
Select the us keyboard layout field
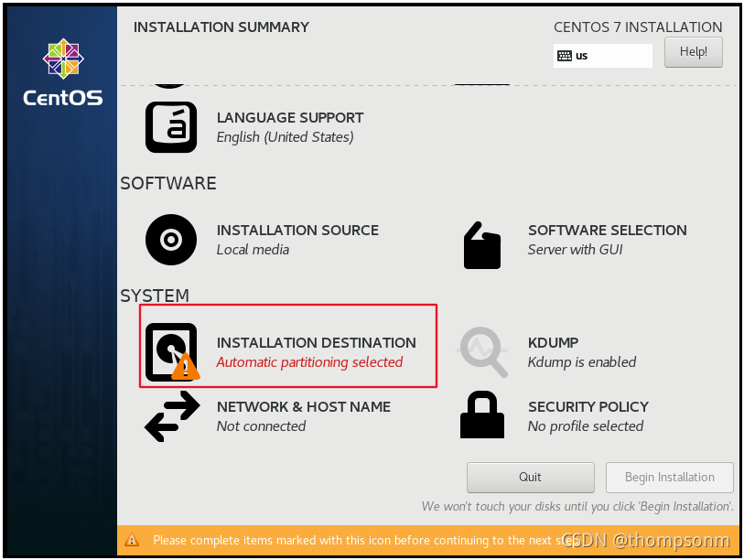(x=602, y=56)
